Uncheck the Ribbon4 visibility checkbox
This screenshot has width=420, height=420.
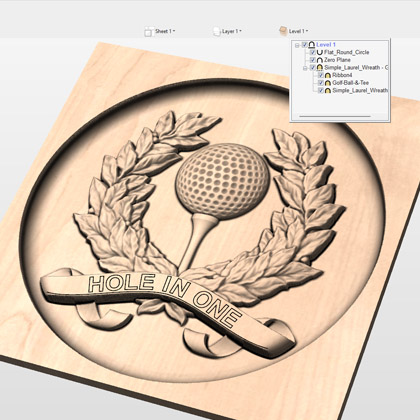pos(321,75)
